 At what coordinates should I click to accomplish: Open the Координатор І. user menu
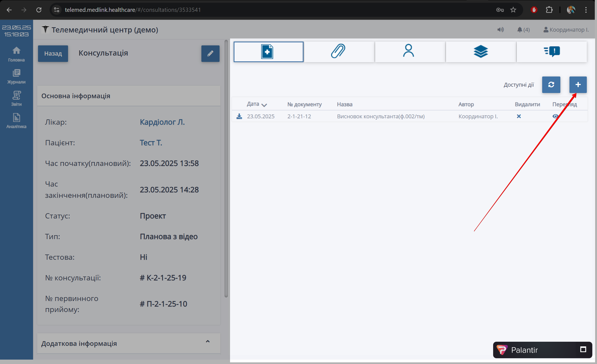point(566,30)
